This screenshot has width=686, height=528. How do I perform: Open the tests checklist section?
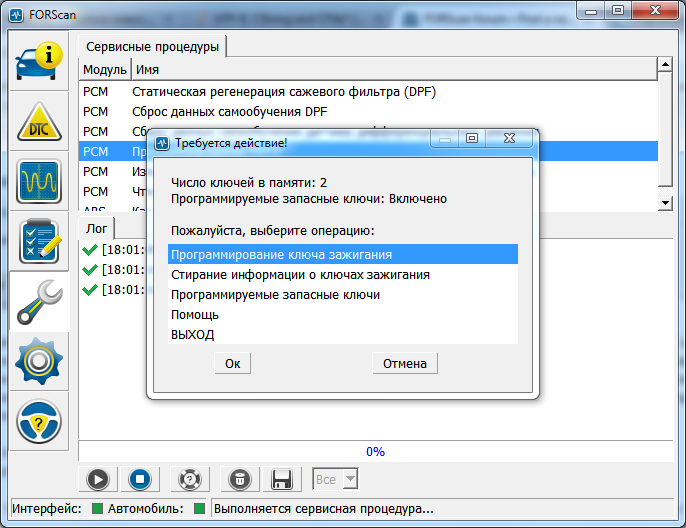[x=39, y=240]
